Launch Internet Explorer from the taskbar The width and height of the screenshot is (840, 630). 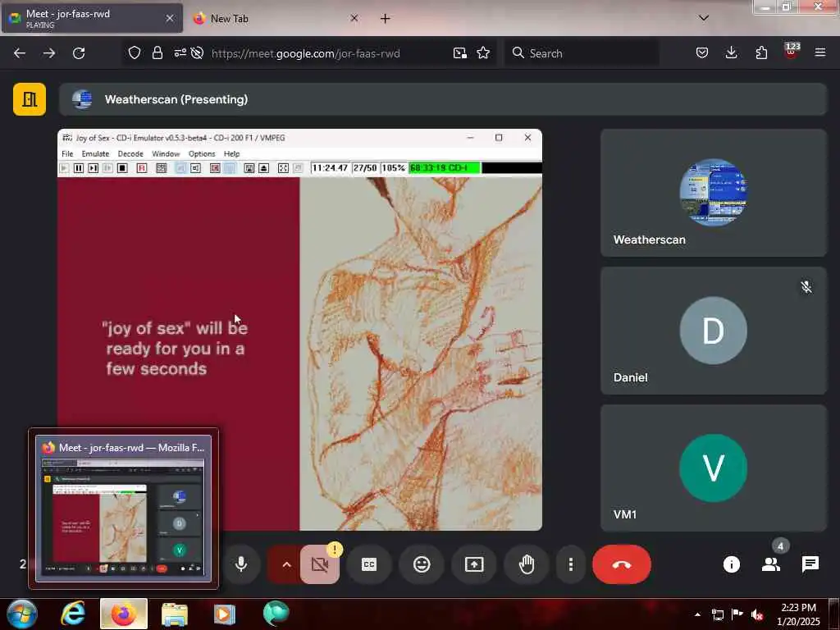click(x=73, y=614)
